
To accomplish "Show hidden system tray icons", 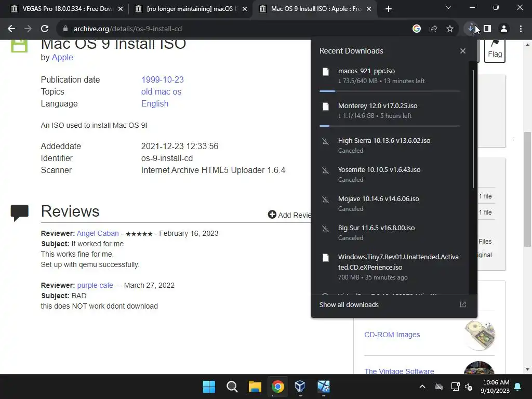I will (422, 387).
